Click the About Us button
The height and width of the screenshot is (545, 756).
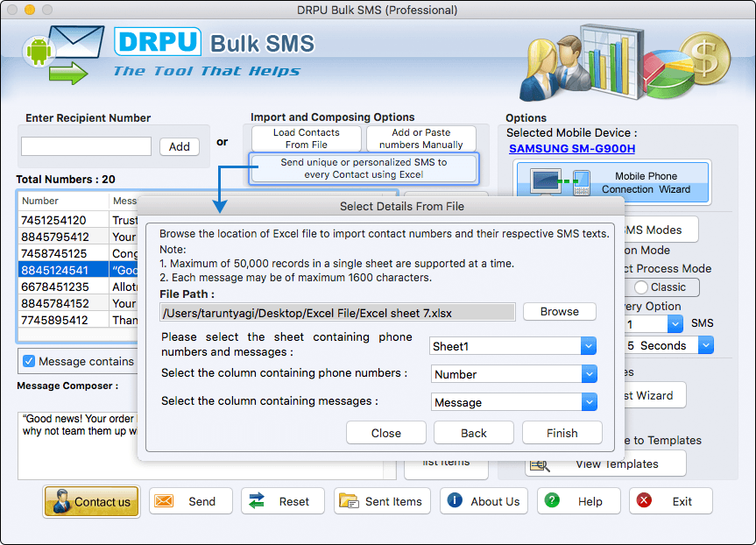[x=484, y=501]
